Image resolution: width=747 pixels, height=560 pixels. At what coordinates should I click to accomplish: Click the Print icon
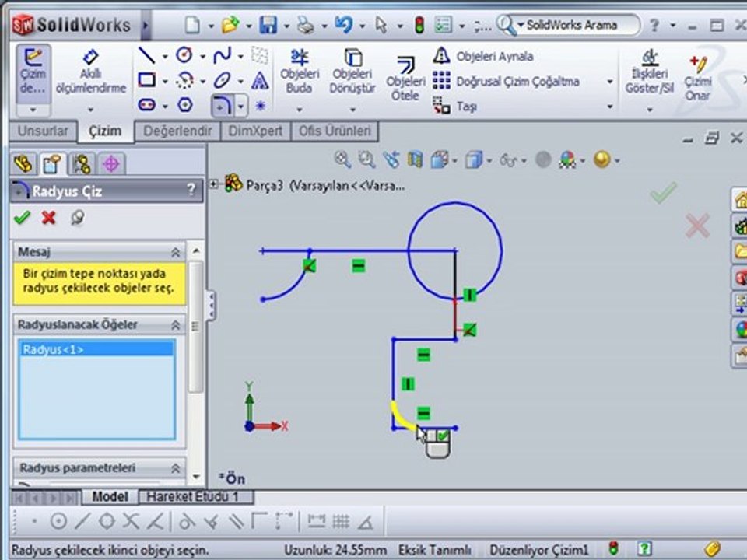coord(305,25)
